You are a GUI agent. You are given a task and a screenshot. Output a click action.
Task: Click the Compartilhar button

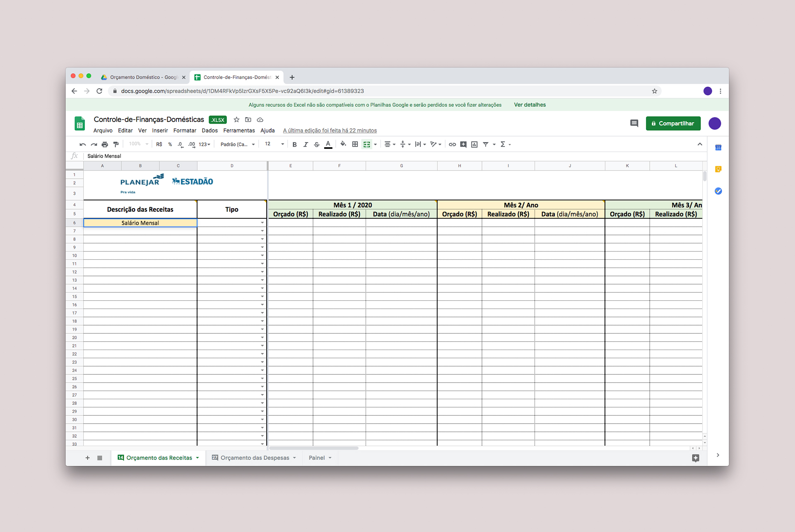pos(673,123)
